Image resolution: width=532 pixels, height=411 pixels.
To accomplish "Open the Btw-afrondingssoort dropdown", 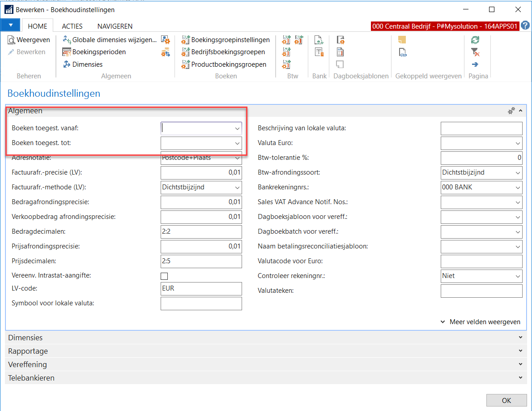I will pyautogui.click(x=518, y=173).
